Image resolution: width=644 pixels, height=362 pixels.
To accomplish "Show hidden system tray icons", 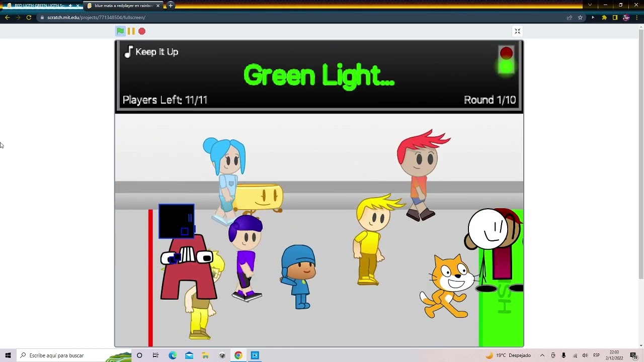I will (542, 355).
